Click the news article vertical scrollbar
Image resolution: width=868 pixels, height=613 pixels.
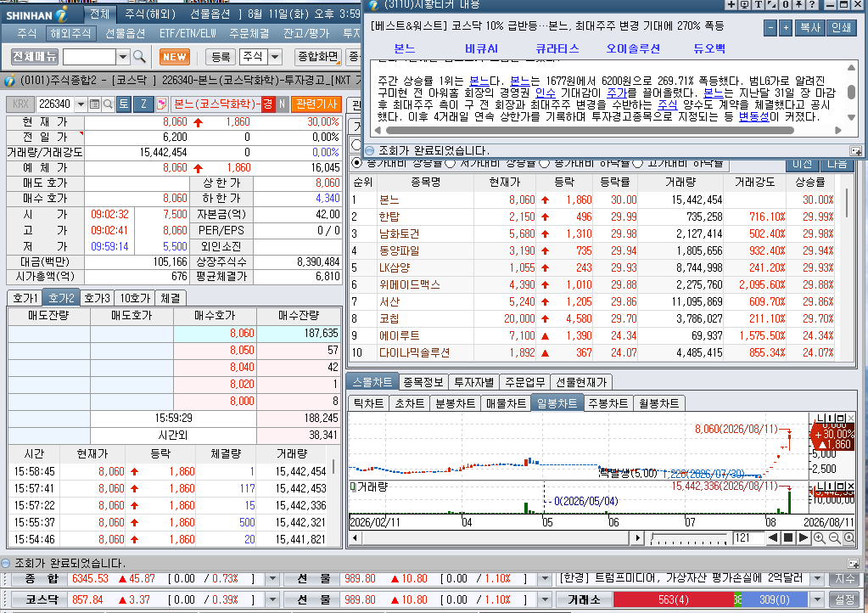851,93
